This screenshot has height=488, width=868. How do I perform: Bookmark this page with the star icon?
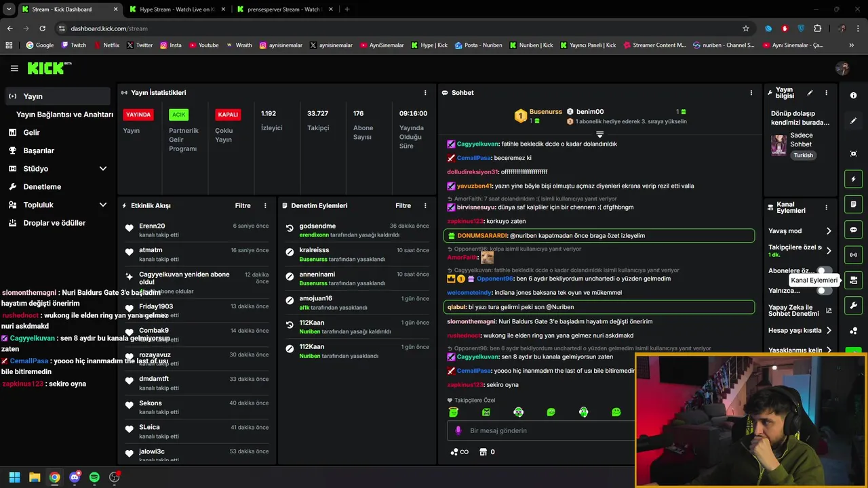tap(746, 28)
